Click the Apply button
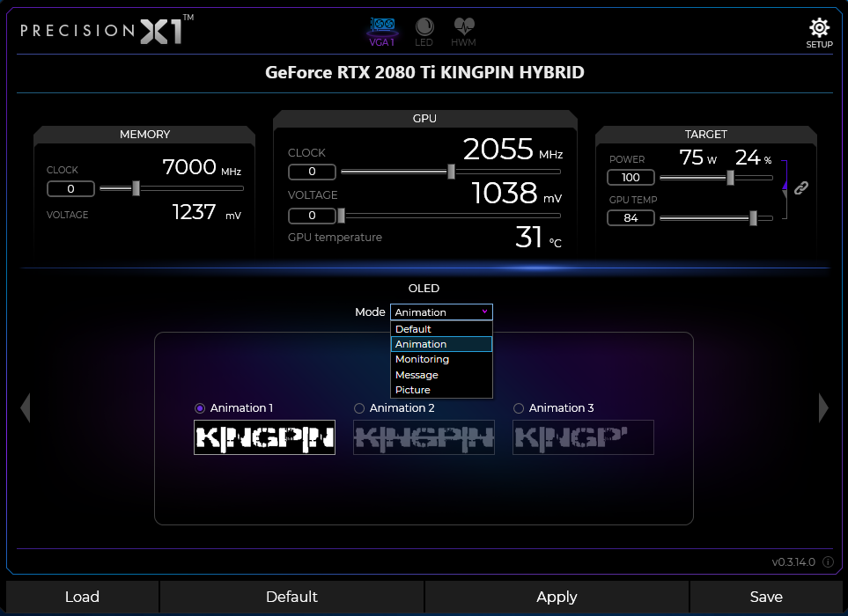 [x=557, y=598]
